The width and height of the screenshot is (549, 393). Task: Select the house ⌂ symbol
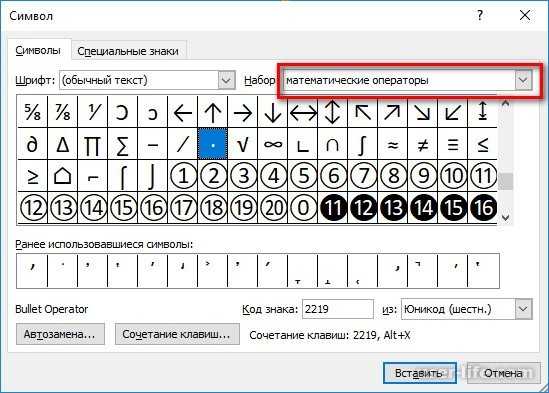coord(62,175)
